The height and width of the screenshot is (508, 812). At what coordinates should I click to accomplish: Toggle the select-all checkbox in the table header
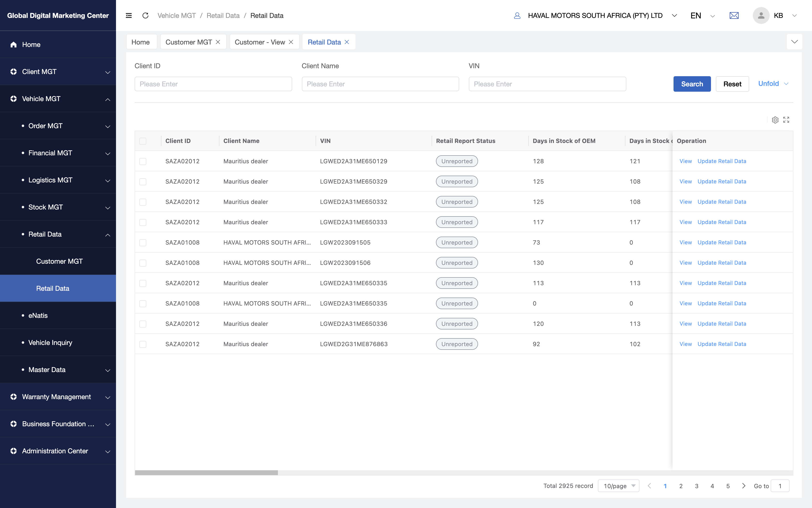[x=143, y=141]
